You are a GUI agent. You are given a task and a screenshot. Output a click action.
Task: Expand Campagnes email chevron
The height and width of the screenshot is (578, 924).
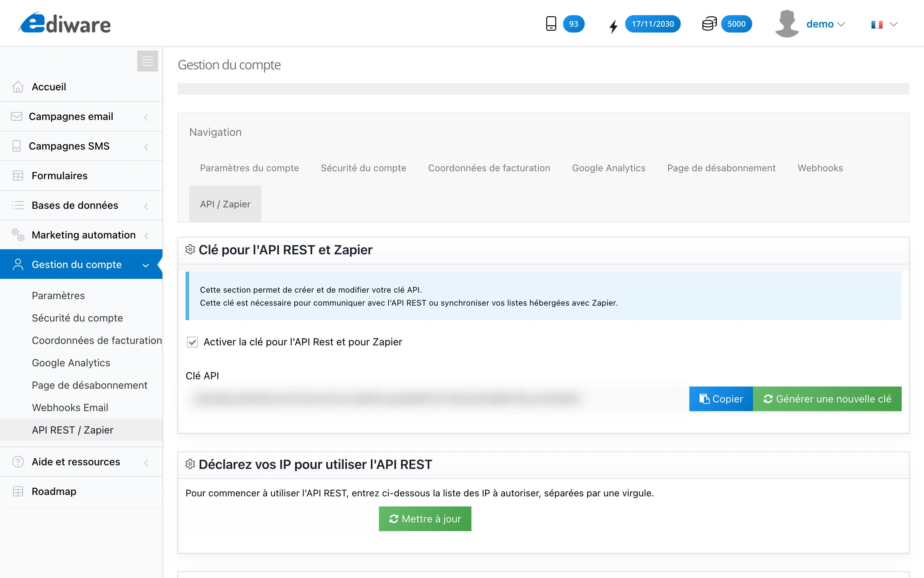click(x=146, y=117)
